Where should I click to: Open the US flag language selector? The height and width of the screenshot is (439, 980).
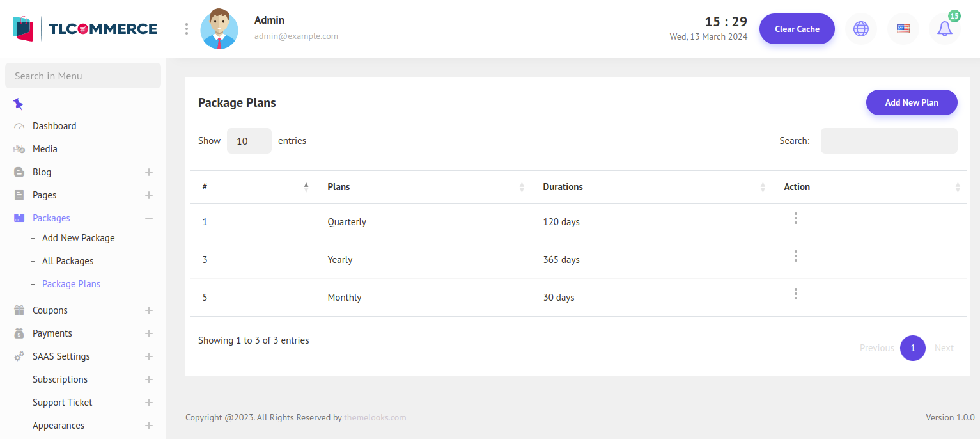[x=903, y=29]
